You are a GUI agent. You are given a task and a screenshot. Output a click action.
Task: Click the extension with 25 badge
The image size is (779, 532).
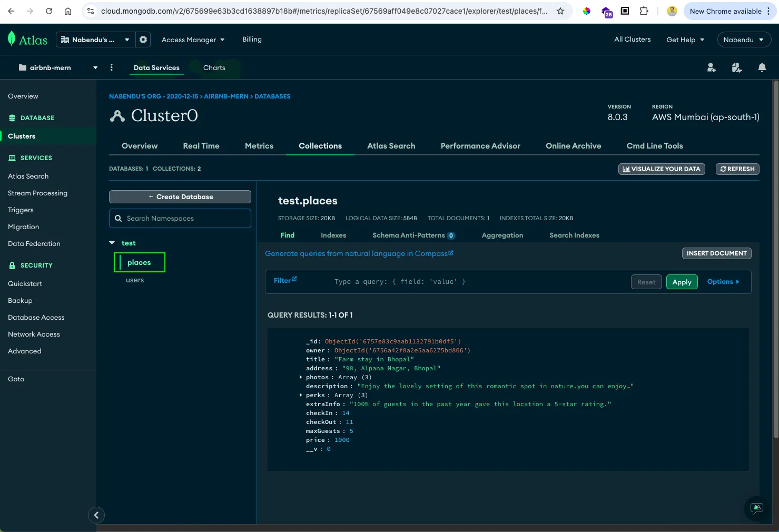coord(606,12)
